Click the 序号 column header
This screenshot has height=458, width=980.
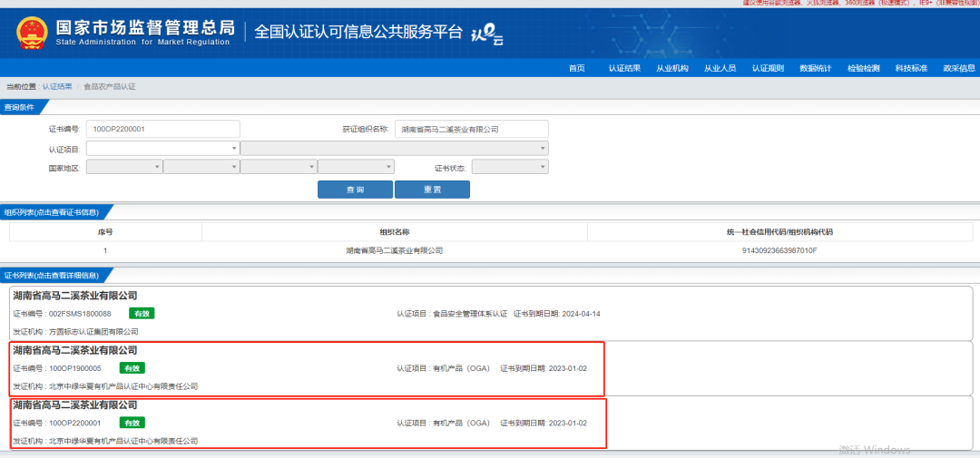tap(105, 232)
